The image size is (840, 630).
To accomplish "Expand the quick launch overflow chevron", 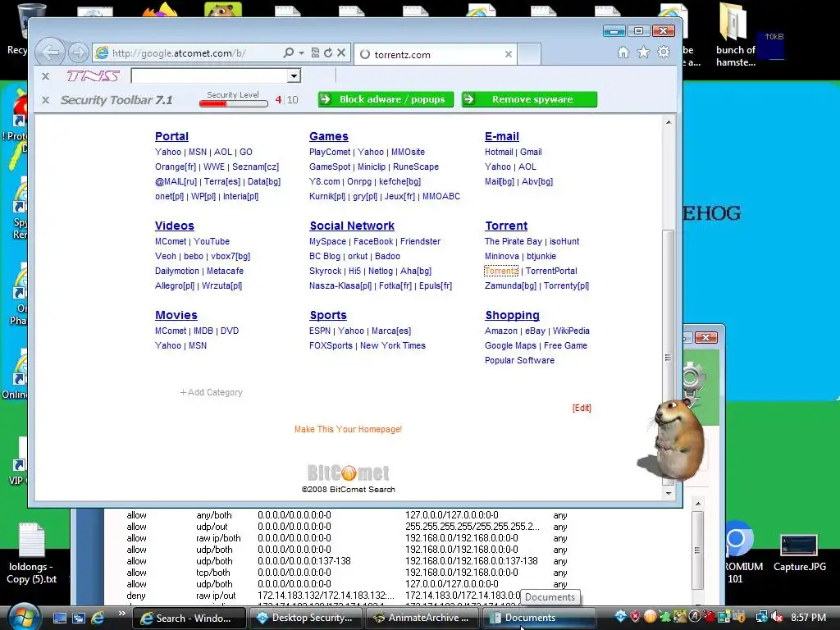I will click(x=121, y=614).
